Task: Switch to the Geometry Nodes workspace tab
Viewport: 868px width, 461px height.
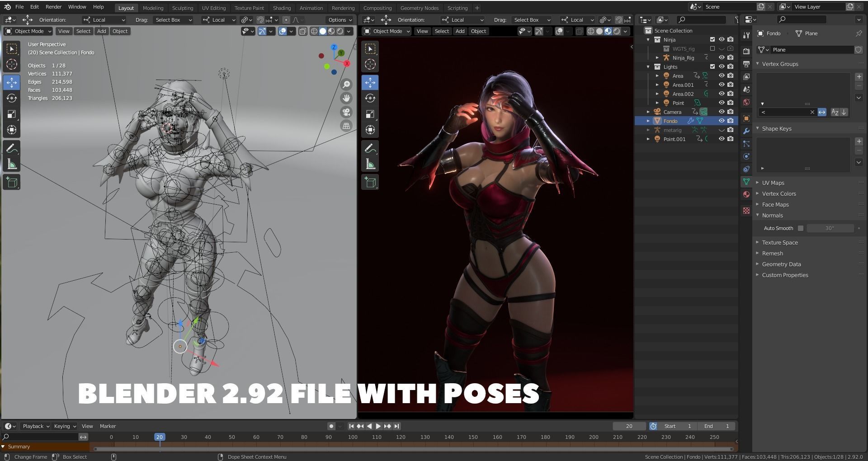Action: pos(419,8)
